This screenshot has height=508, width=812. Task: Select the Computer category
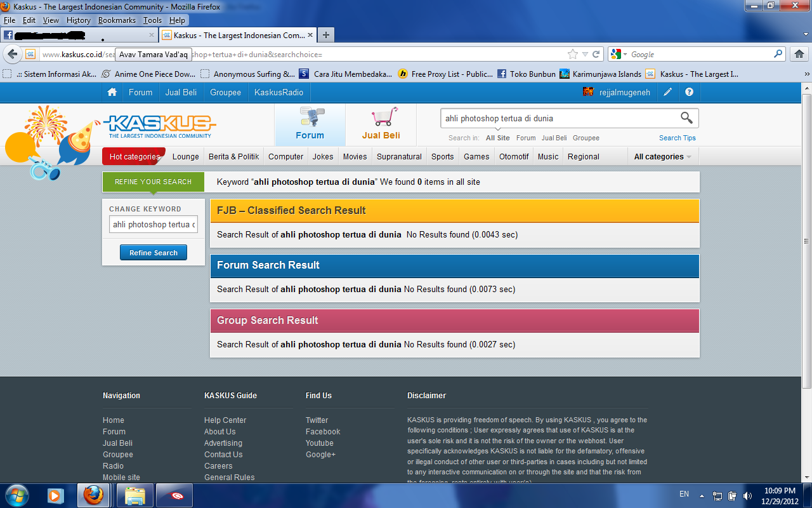(285, 157)
